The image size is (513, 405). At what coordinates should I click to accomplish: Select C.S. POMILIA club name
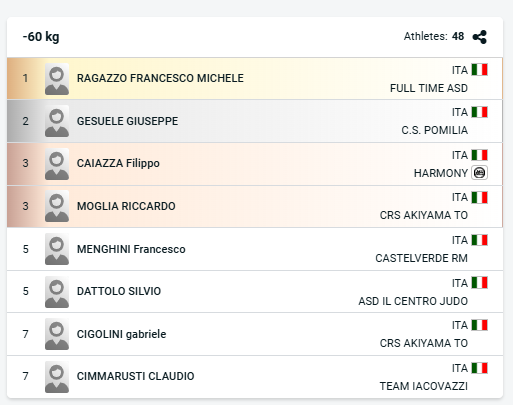[434, 130]
